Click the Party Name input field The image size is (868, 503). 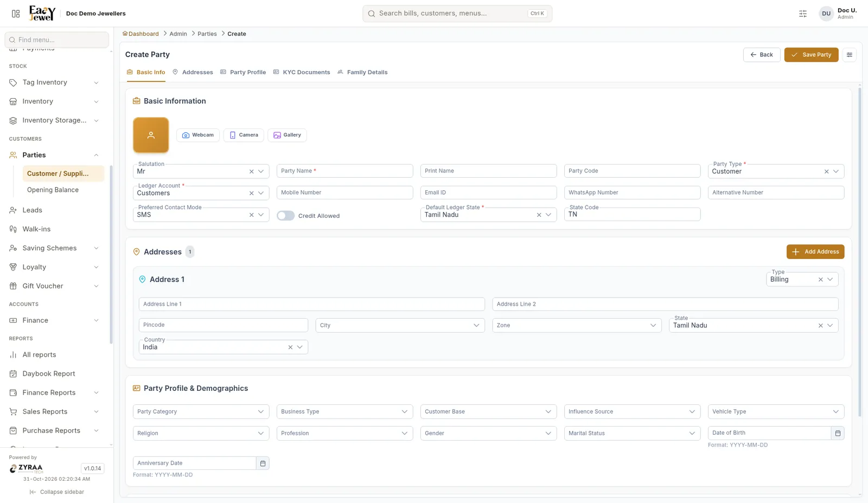tap(344, 171)
